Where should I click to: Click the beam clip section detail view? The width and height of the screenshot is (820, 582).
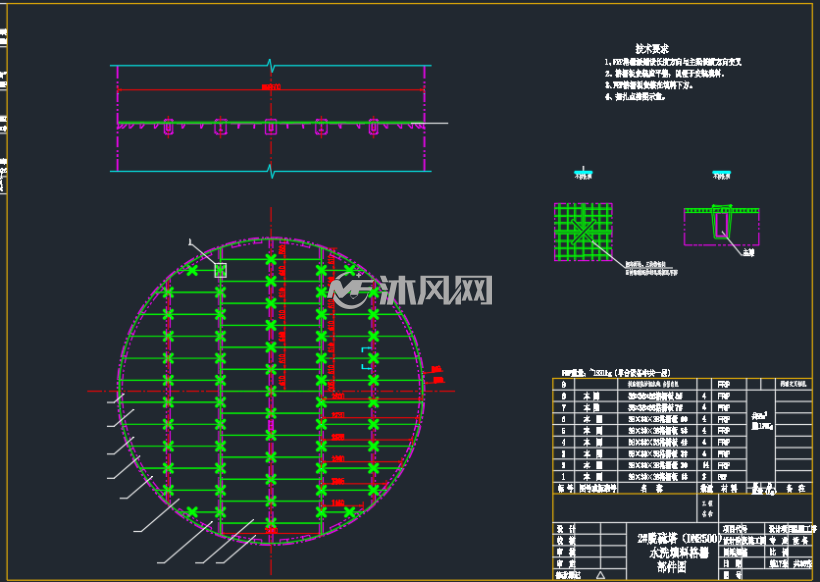722,226
